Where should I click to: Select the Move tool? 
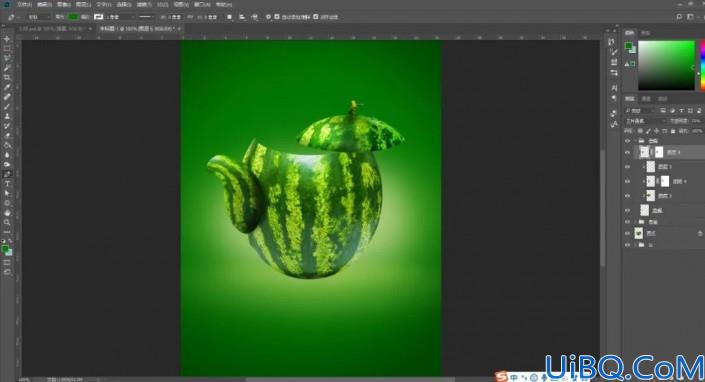pyautogui.click(x=7, y=40)
